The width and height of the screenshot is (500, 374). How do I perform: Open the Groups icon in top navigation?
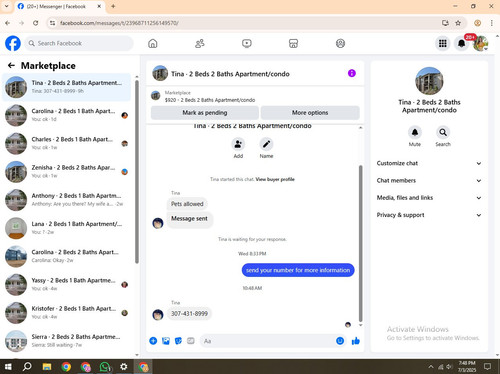point(340,43)
